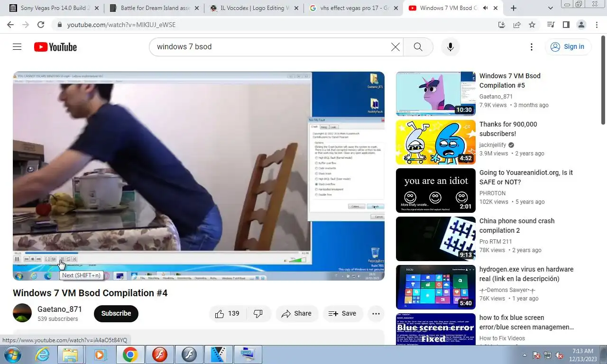Image resolution: width=607 pixels, height=364 pixels.
Task: Mute the audio of the YouTube tab
Action: (x=485, y=8)
